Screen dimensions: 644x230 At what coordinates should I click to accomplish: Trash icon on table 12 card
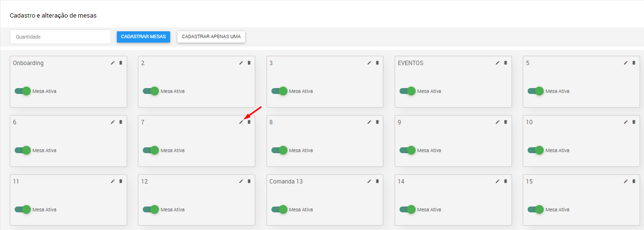[249, 181]
